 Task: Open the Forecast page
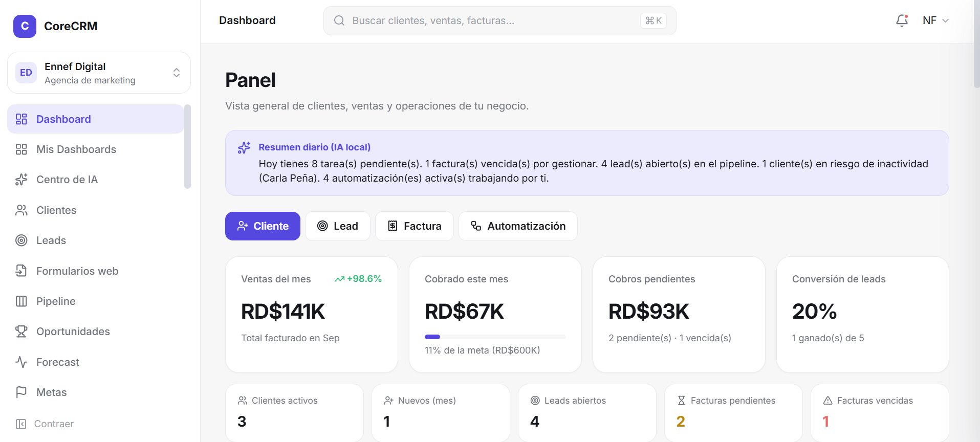pos(95,362)
